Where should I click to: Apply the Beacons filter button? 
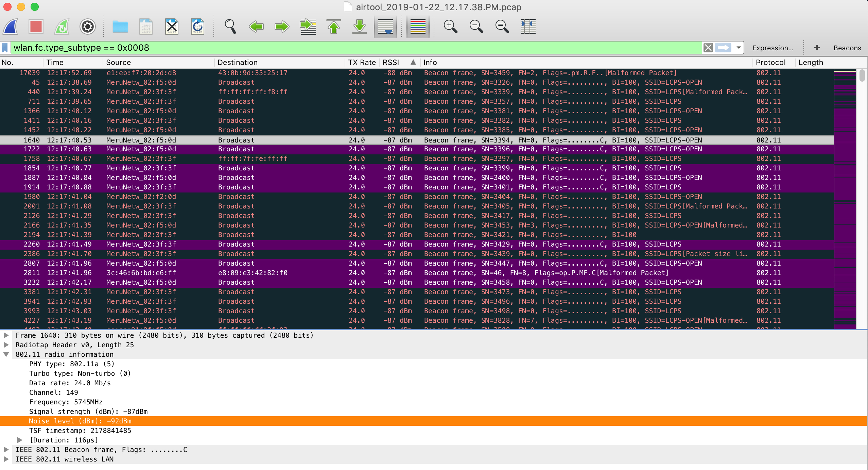click(847, 48)
